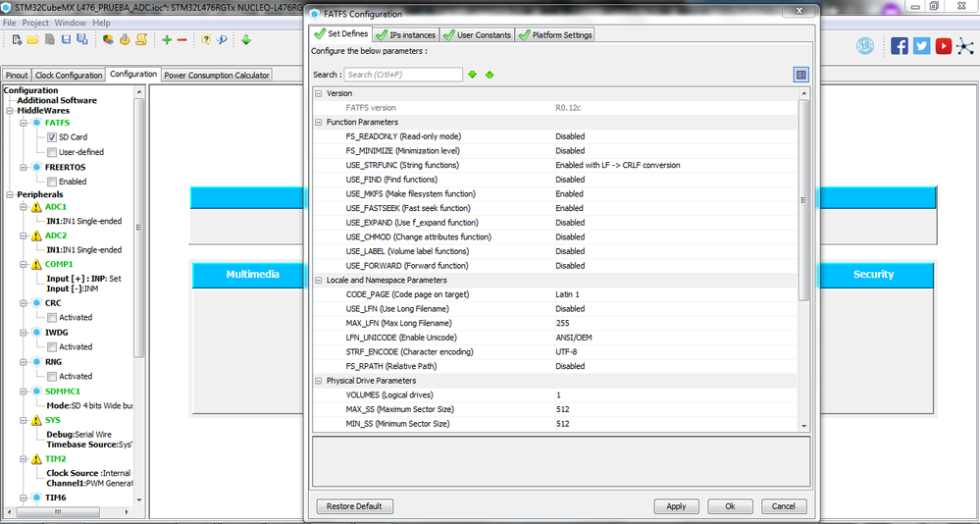Open the File menu
The width and height of the screenshot is (980, 524).
pos(10,23)
